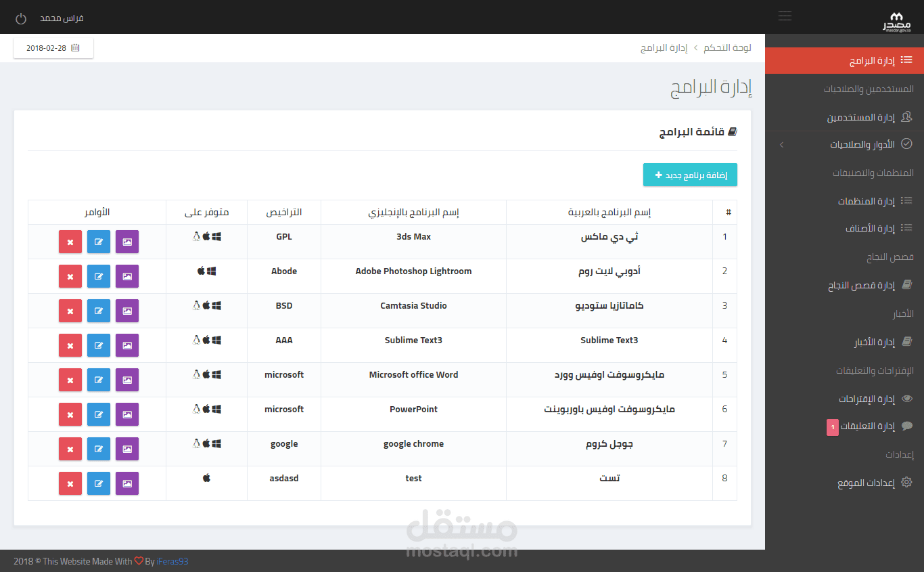Click Arabic name كاماتازيا ستوديو
The image size is (924, 572).
[609, 306]
